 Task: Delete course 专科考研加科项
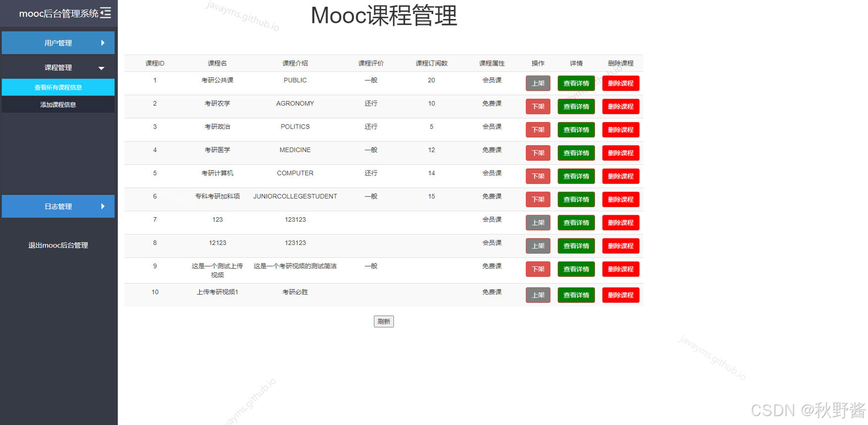coord(621,199)
